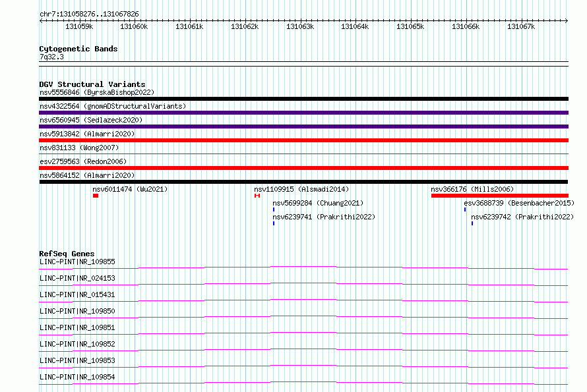This screenshot has height=392, width=587.
Task: Click the nsv1109915 (Alsmadi2014) label
Action: pyautogui.click(x=301, y=189)
